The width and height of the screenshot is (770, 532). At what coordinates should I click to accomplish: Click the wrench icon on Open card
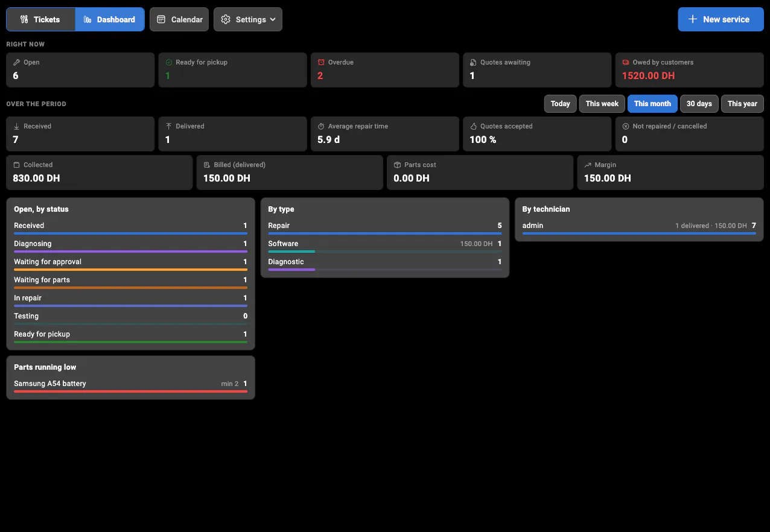pos(16,62)
